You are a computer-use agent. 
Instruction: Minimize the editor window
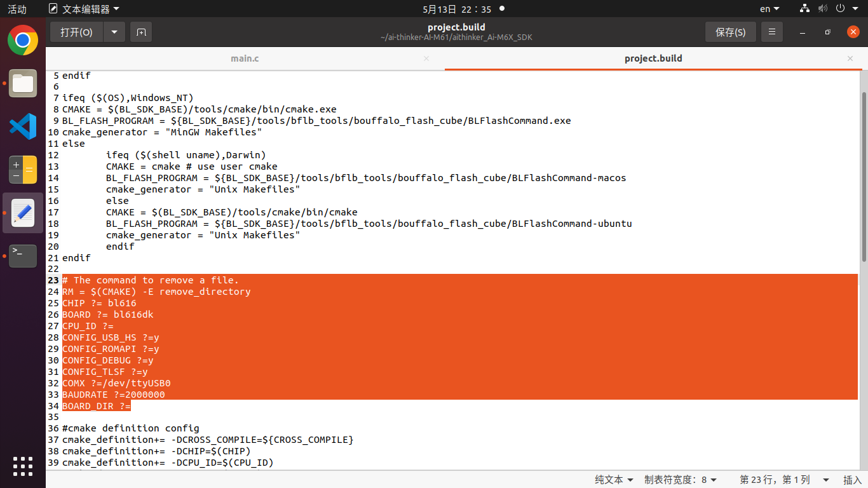tap(803, 32)
